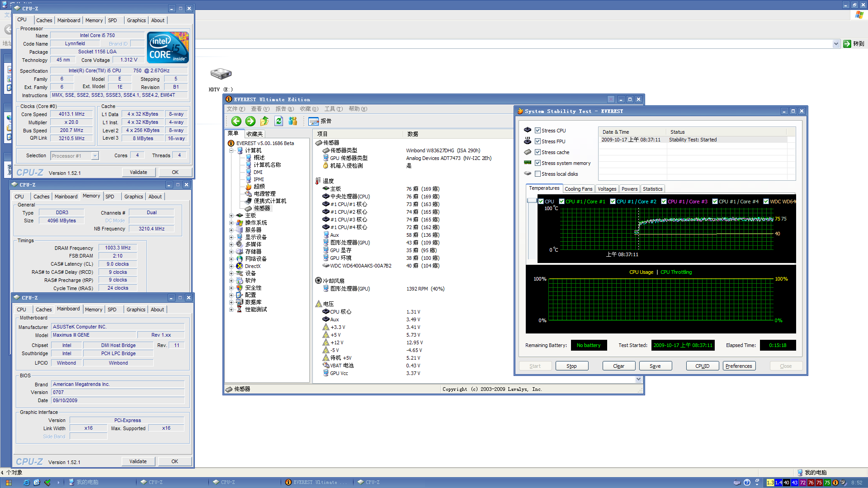Click the Stop button in Stability Test

(x=571, y=366)
